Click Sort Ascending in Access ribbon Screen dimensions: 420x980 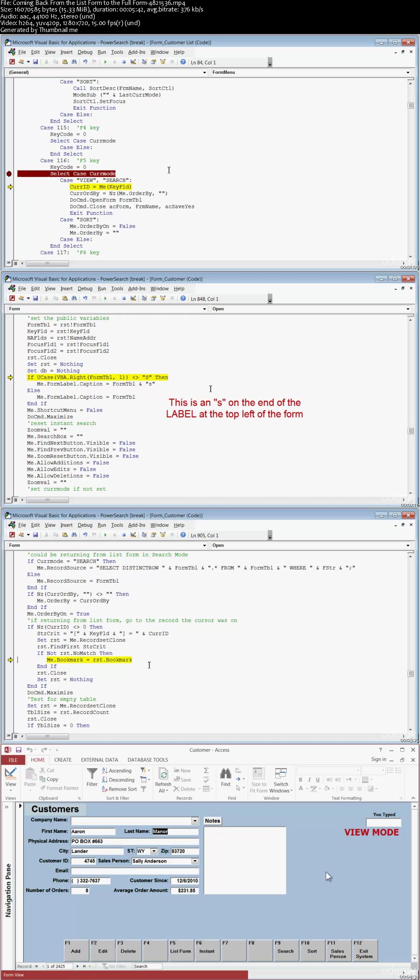pyautogui.click(x=117, y=771)
